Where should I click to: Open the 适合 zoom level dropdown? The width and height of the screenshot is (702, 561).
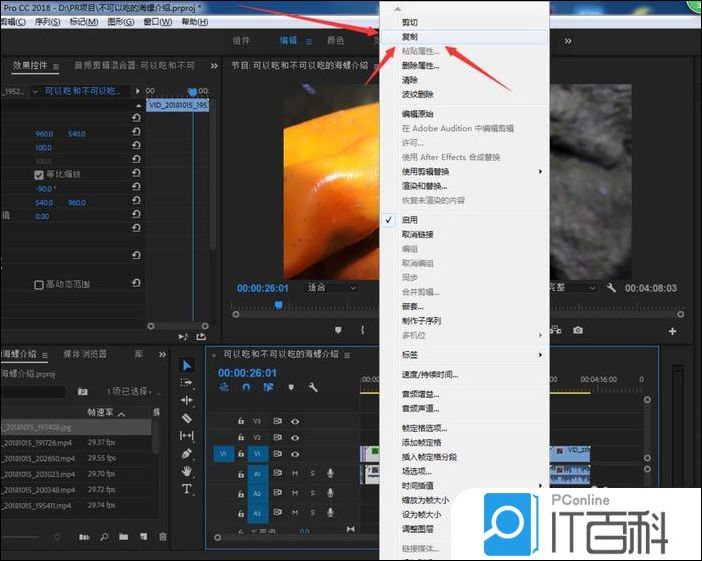(x=331, y=287)
